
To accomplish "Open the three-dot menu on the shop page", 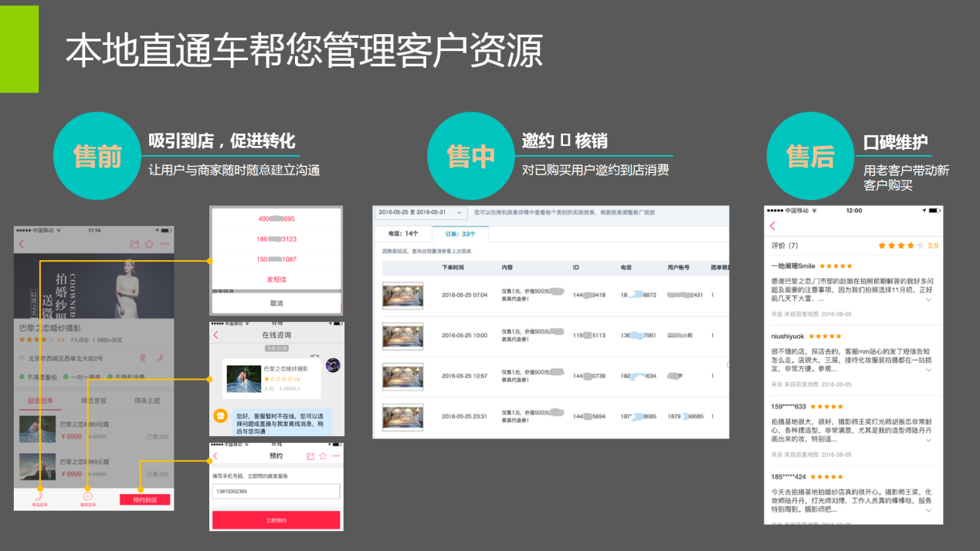I will [164, 244].
